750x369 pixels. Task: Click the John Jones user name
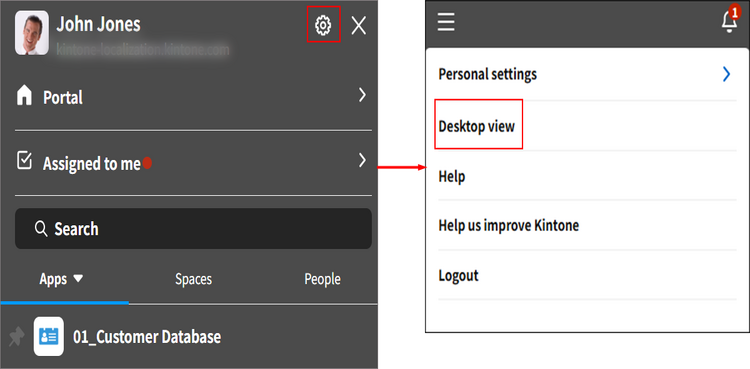pyautogui.click(x=98, y=24)
